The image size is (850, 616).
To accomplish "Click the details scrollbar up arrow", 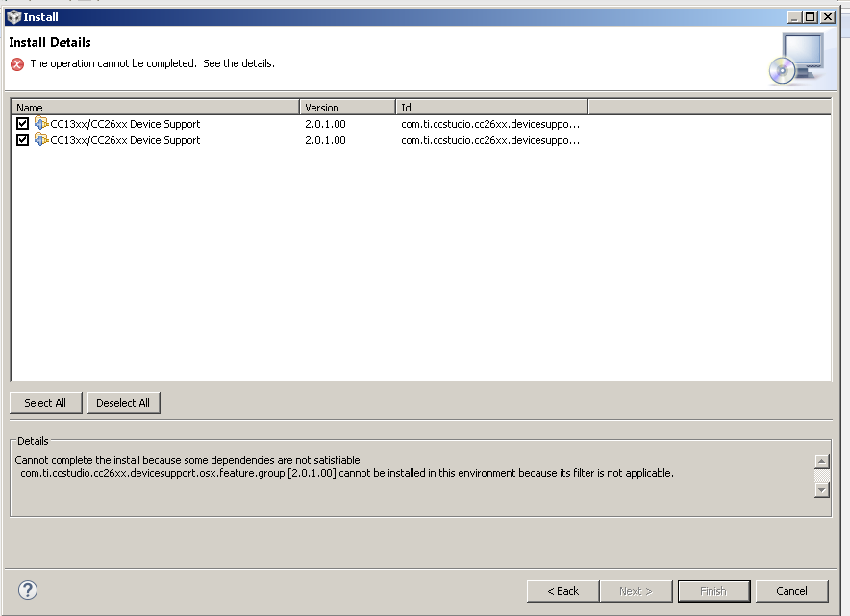I will pyautogui.click(x=822, y=461).
